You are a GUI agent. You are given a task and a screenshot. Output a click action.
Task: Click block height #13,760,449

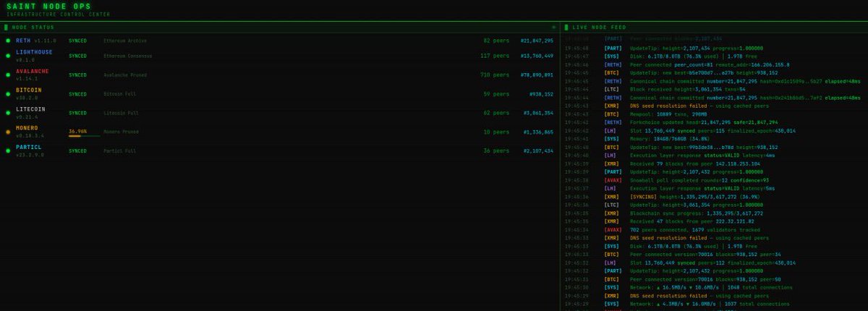tap(537, 56)
